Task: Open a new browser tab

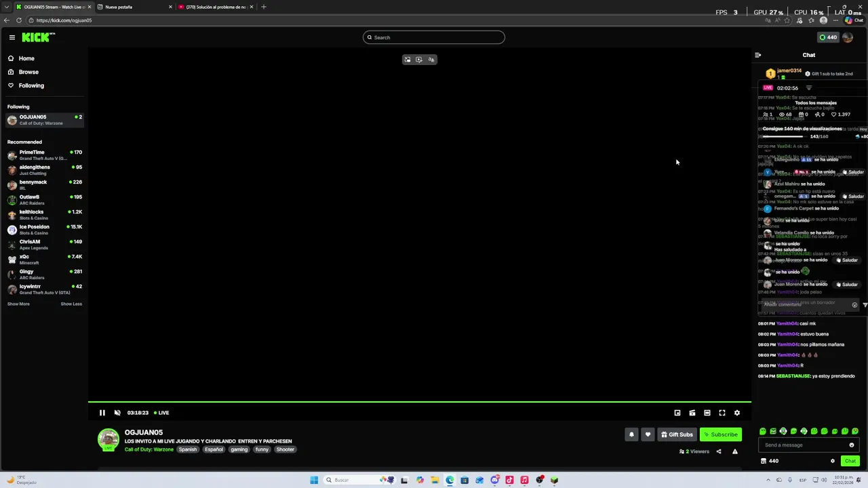Action: pyautogui.click(x=264, y=7)
